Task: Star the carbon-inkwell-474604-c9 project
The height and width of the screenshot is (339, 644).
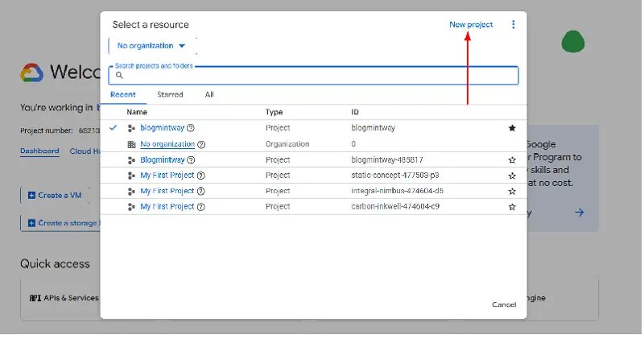Action: click(x=512, y=207)
